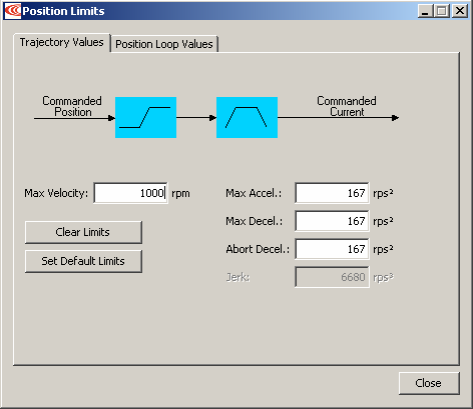Image resolution: width=473 pixels, height=409 pixels.
Task: Close the Position Limits dialog
Action: (429, 383)
